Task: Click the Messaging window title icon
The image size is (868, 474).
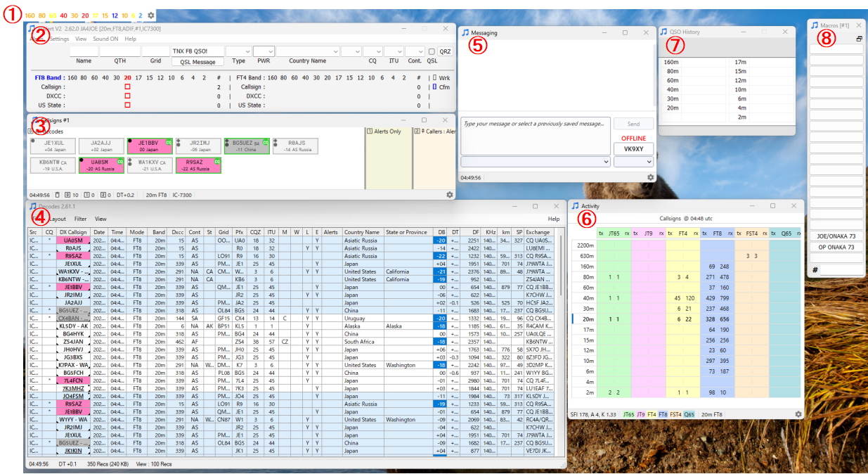Action: 465,33
